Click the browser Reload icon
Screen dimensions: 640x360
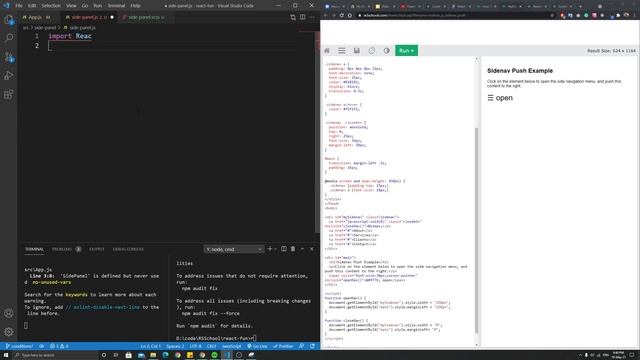[x=341, y=15]
